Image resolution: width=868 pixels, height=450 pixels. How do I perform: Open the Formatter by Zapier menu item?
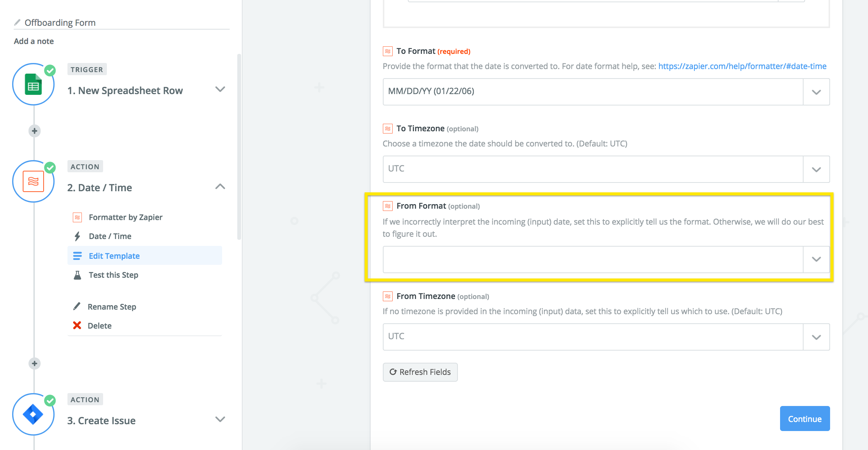point(125,217)
